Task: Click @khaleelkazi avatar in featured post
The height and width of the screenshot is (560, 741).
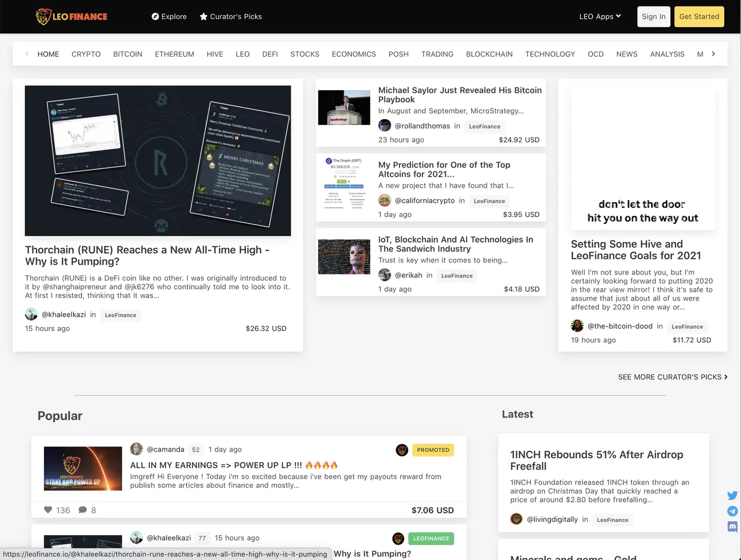Action: 31,314
